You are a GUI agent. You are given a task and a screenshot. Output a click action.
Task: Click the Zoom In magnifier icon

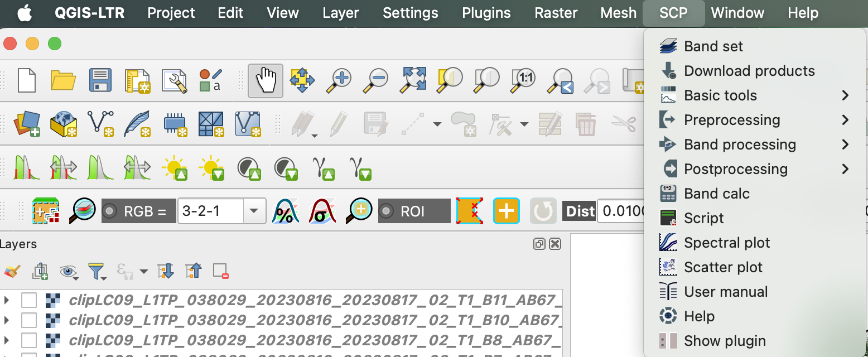(339, 80)
